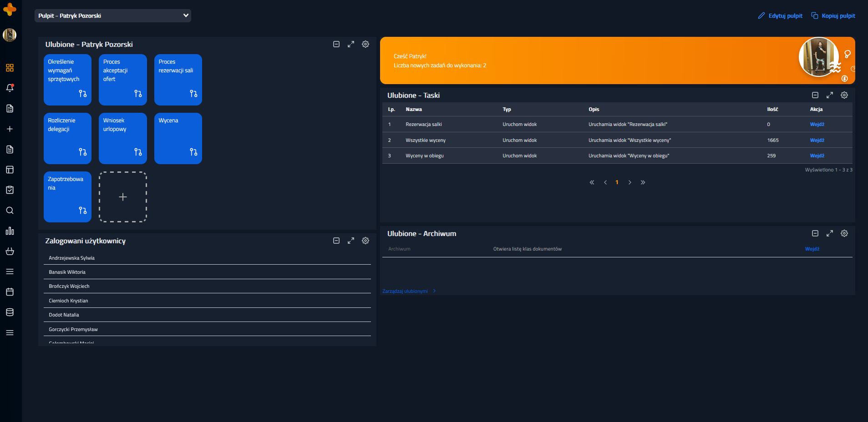Open settings gear of Zalogowani użytkownicy panel
Viewport: 868px width, 422px height.
[x=365, y=241]
